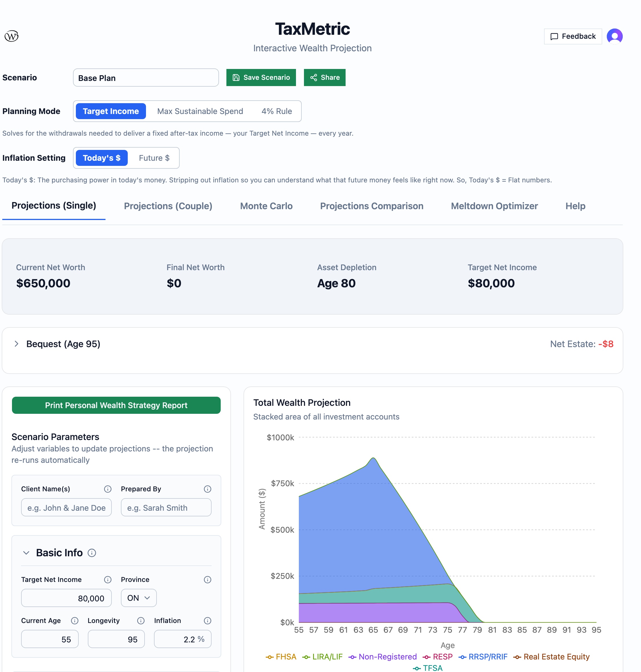Toggle Real Estate Equity series in legend
Image resolution: width=641 pixels, height=672 pixels.
click(551, 657)
